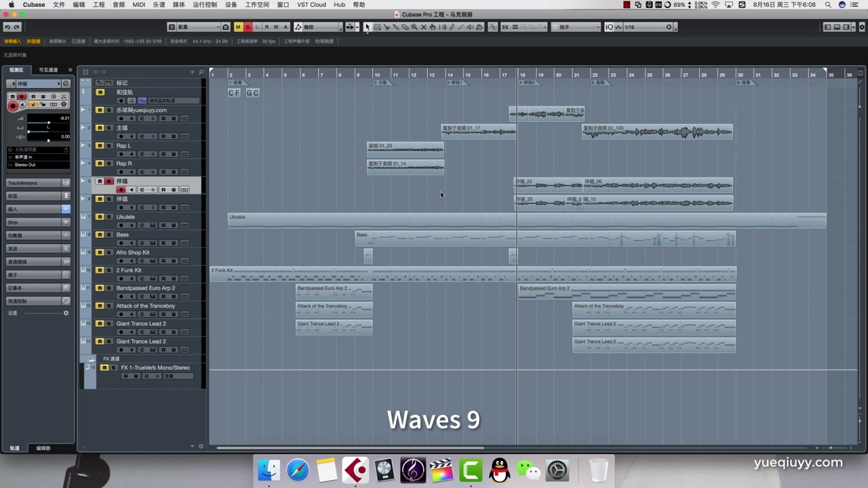Screen dimensions: 868x488
Task: Open the VST Cloud menu
Action: click(x=311, y=5)
